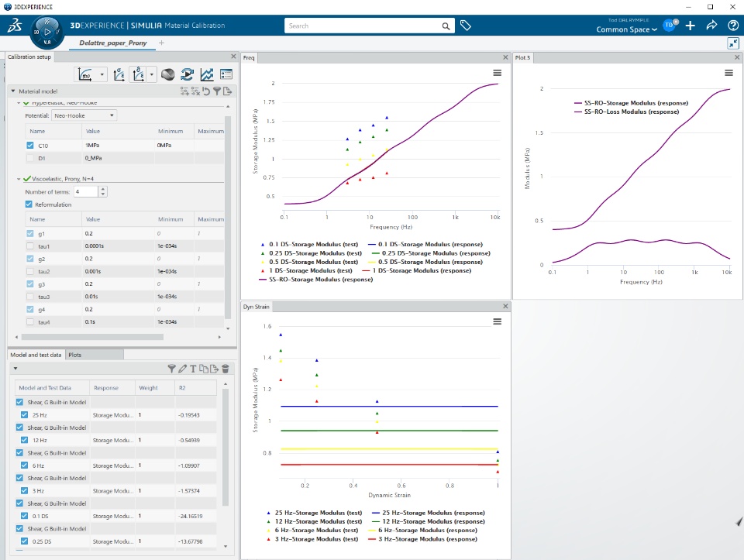This screenshot has height=560, width=744.
Task: Click the triangle expander in test data toolbar
Action: click(x=15, y=369)
